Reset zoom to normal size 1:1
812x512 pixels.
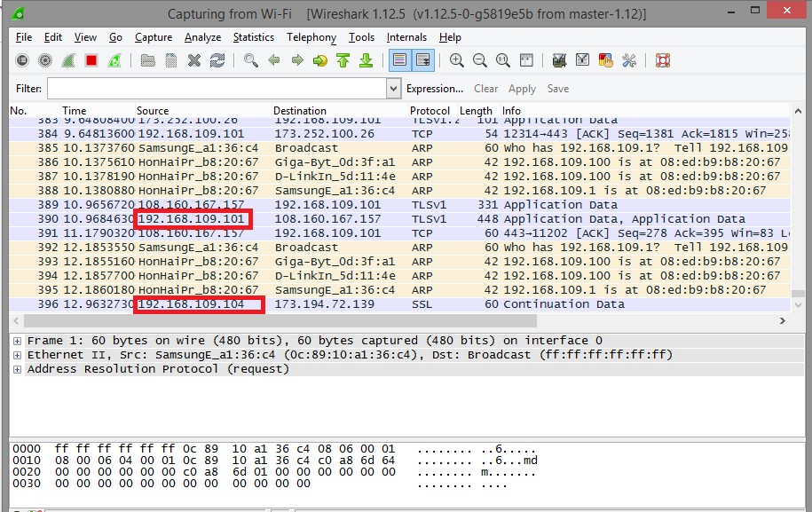pos(503,60)
